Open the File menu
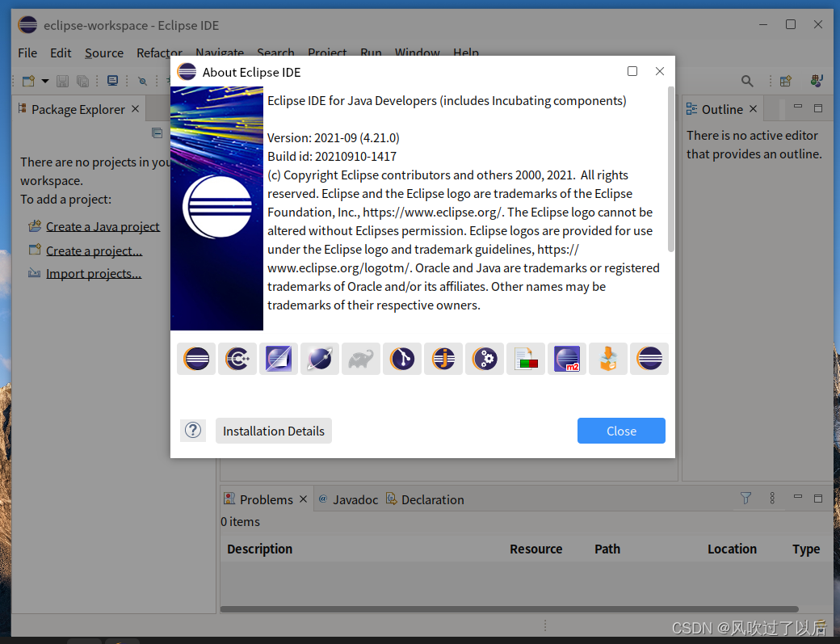This screenshot has height=644, width=840. [x=27, y=53]
